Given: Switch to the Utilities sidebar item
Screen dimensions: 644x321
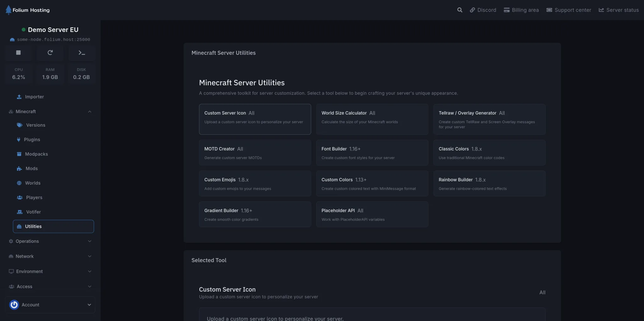Looking at the screenshot, I should [x=34, y=226].
